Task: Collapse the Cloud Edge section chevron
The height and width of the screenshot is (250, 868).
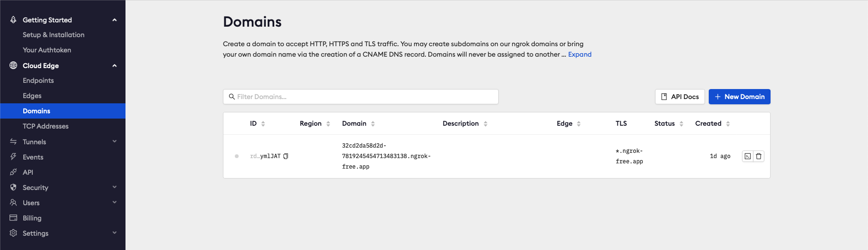Action: [115, 66]
